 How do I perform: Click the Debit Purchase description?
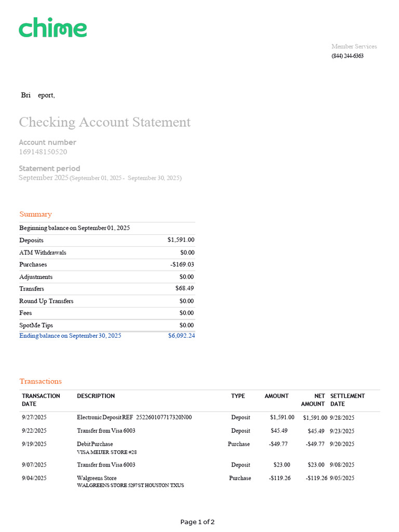(x=95, y=444)
